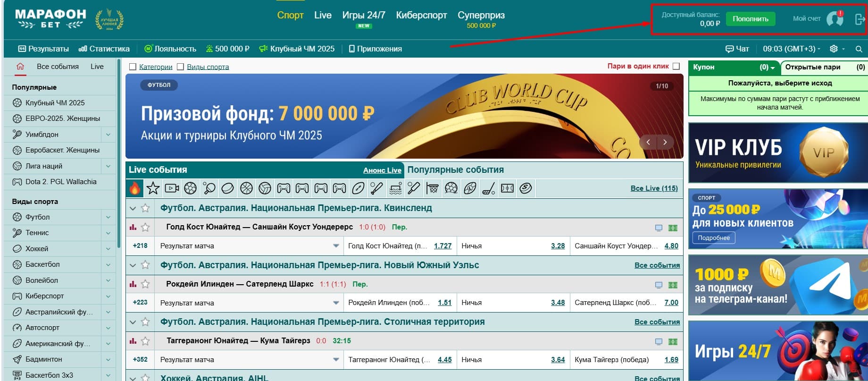Image resolution: width=868 pixels, height=381 pixels.
Task: Open the Результаты link in the toolbar
Action: (x=43, y=49)
